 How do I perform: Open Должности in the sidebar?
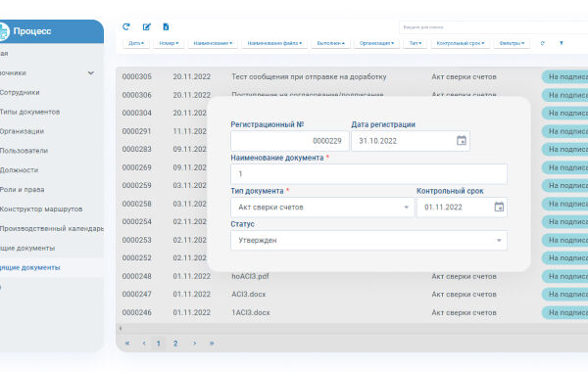click(x=19, y=170)
